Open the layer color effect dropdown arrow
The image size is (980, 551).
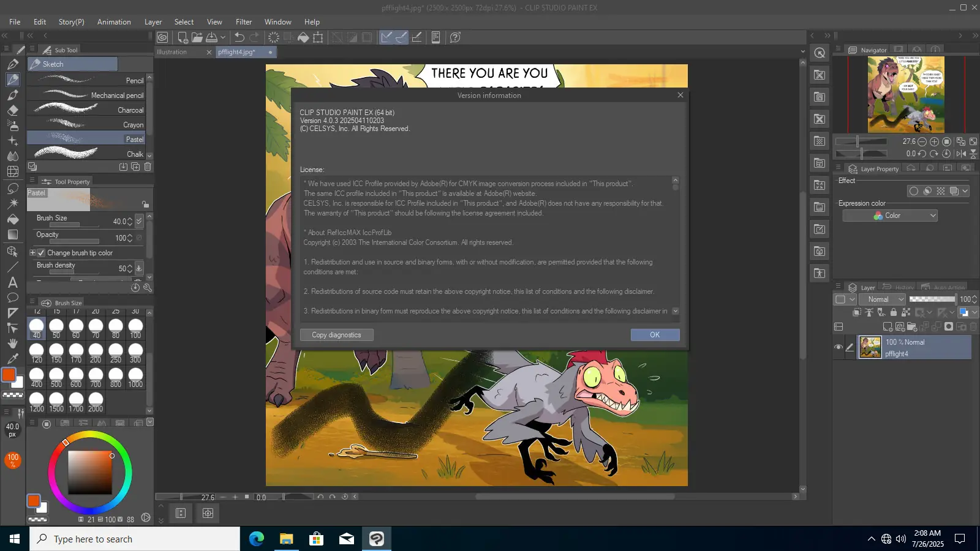[x=965, y=191]
